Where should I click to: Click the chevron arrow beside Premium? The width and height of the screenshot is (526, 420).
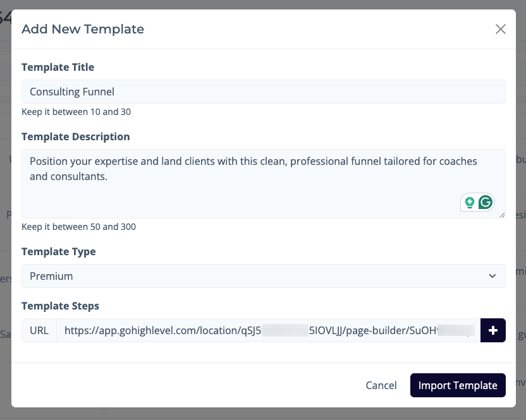coord(492,276)
